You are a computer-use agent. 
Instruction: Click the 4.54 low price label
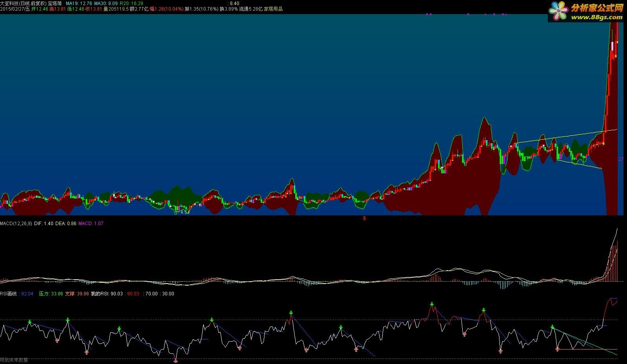[185, 212]
